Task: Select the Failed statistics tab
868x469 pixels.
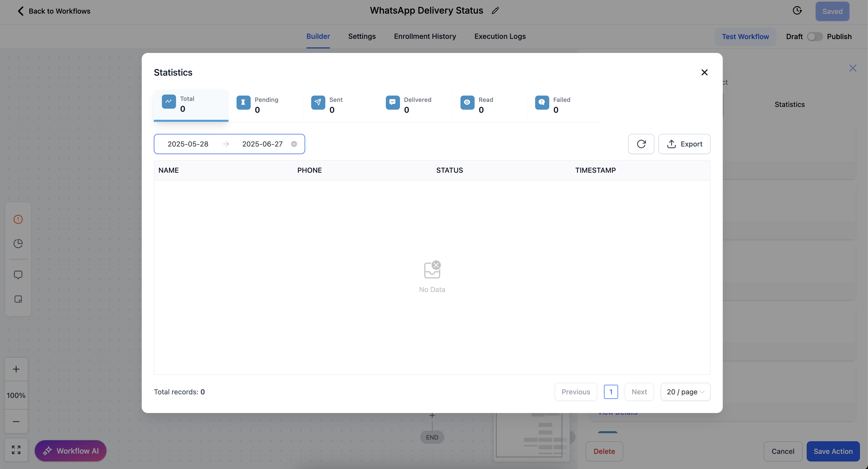Action: pos(564,105)
